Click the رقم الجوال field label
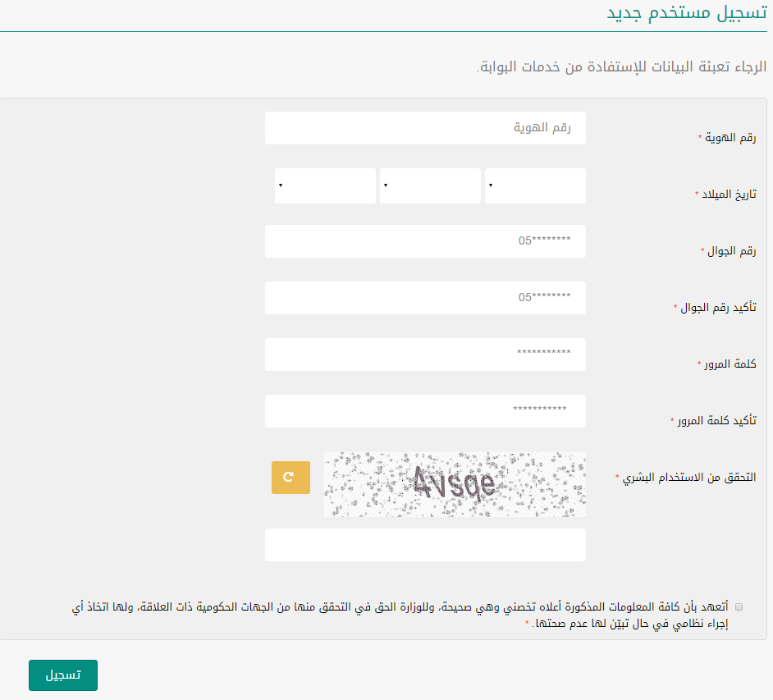 pyautogui.click(x=732, y=251)
